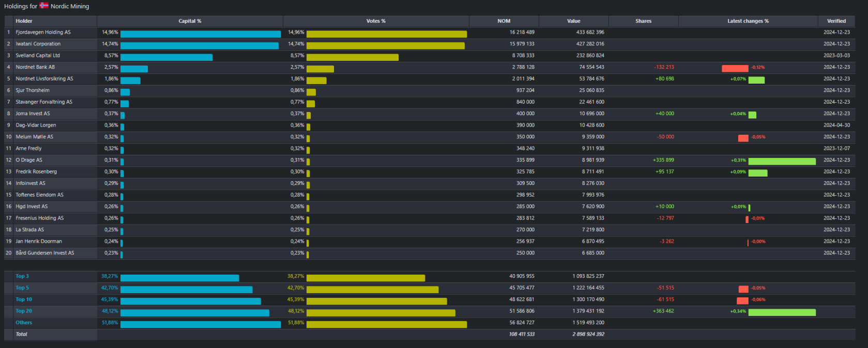The height and width of the screenshot is (348, 868).
Task: Click the cyan capital bar for Svelland Capital Ltd
Action: coord(166,57)
